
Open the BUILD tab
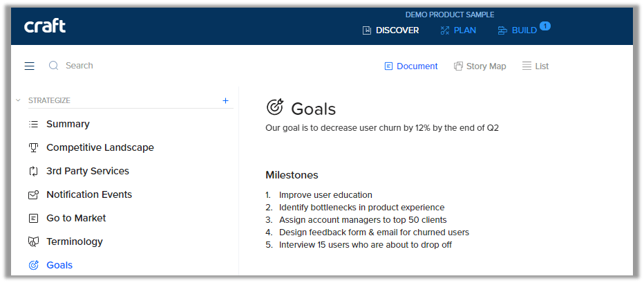(x=517, y=30)
